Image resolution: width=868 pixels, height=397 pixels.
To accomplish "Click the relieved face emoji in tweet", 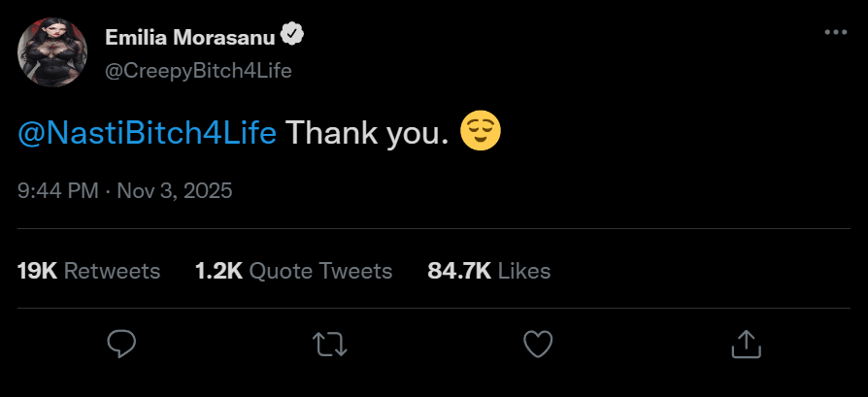I will [x=480, y=132].
